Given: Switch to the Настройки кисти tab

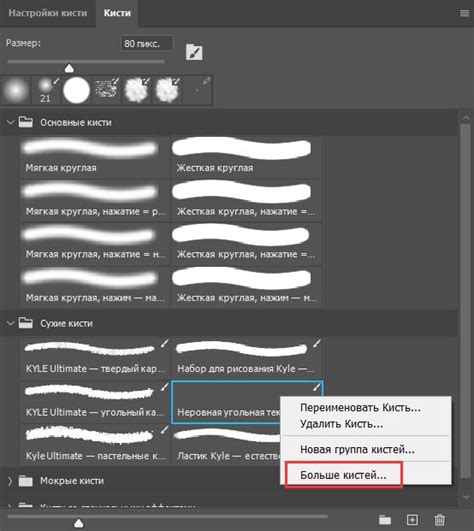Looking at the screenshot, I should coord(48,13).
